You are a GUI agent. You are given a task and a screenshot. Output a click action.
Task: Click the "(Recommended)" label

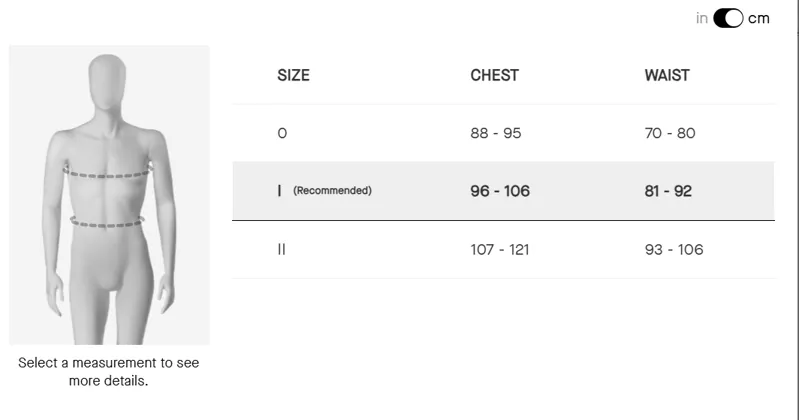coord(332,191)
